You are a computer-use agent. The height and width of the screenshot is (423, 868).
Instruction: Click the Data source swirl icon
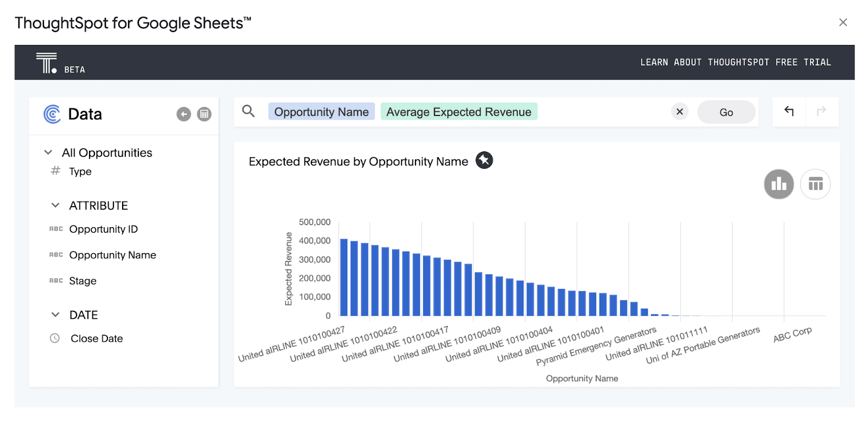(x=52, y=114)
